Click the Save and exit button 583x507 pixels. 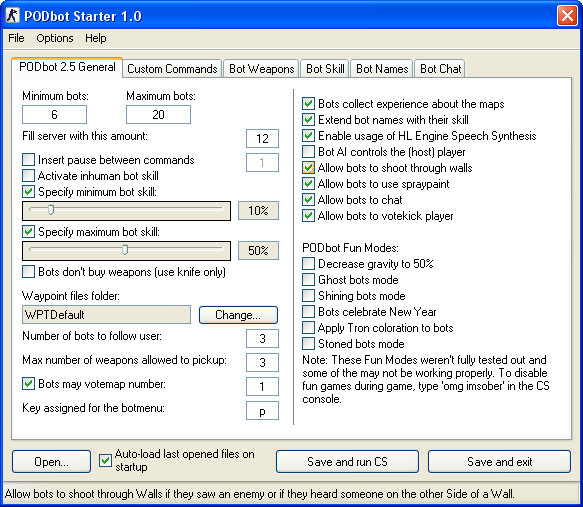(x=499, y=462)
